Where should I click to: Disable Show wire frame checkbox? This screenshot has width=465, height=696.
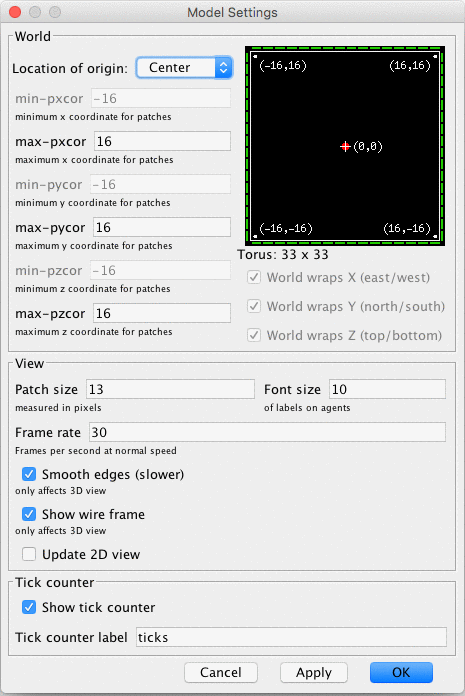[29, 514]
